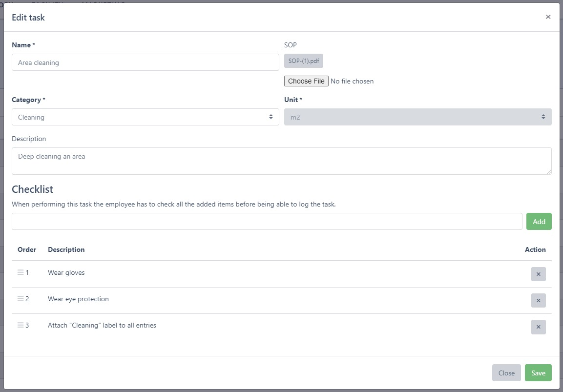Click the Description resize handle corner
The width and height of the screenshot is (563, 392).
pos(549,172)
